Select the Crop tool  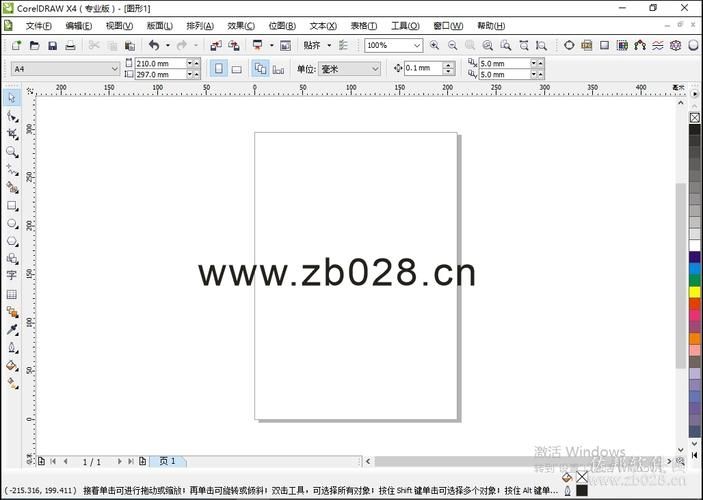[x=12, y=134]
